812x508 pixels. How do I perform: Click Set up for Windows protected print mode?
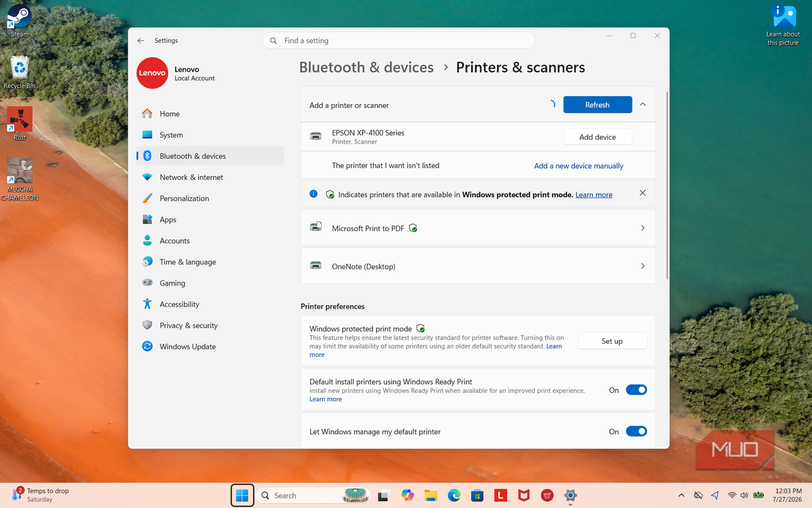[612, 341]
